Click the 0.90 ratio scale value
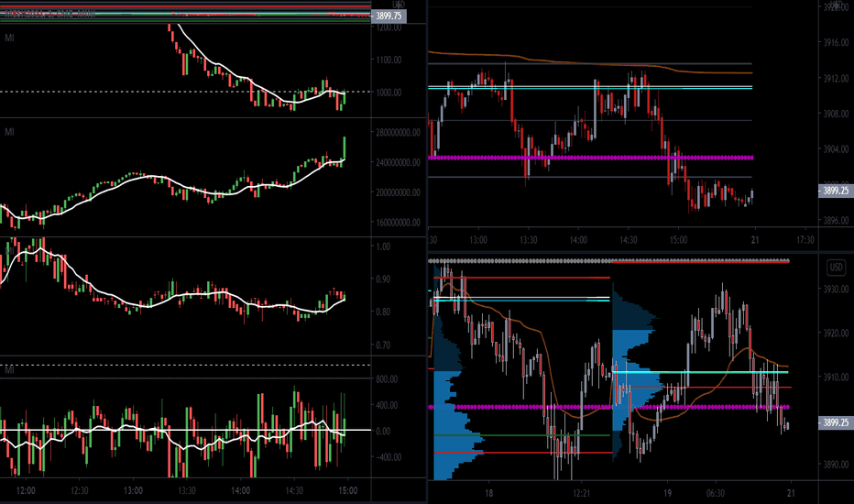 point(383,279)
